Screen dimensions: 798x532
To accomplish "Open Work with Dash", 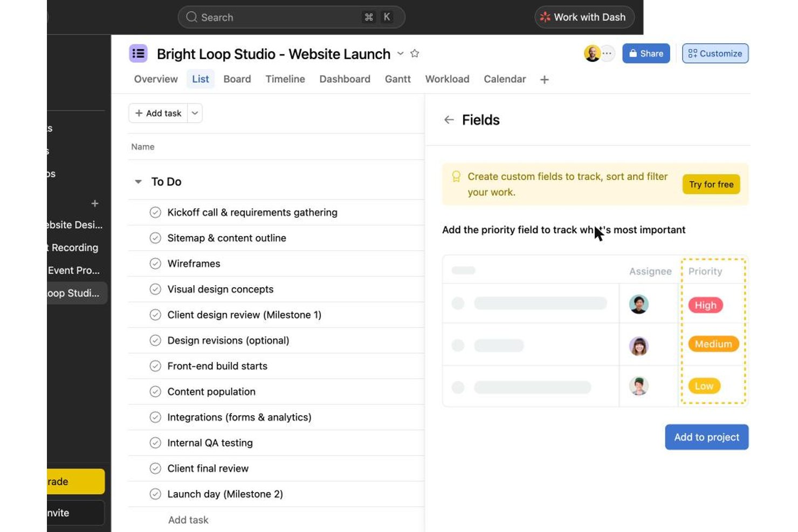I will pos(584,17).
